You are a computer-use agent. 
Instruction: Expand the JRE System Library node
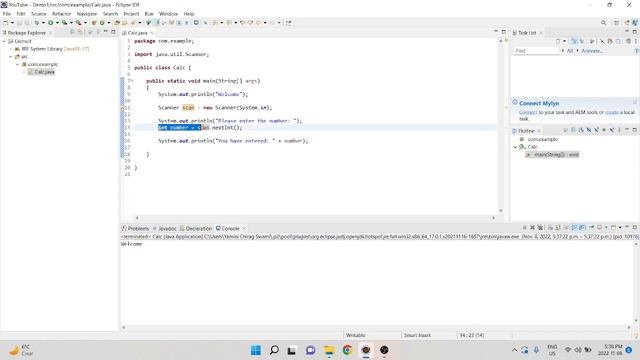pos(11,49)
